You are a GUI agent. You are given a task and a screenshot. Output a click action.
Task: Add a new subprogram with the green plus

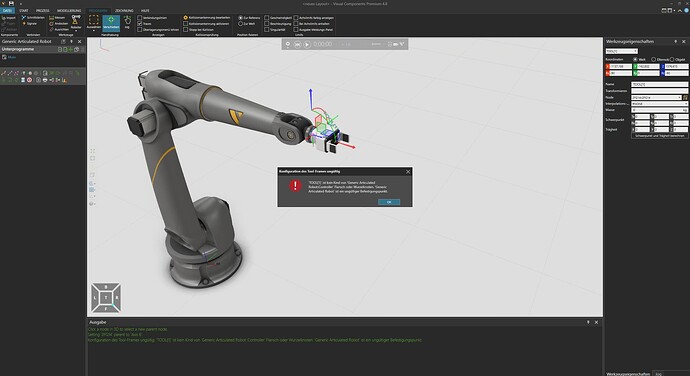coord(70,49)
